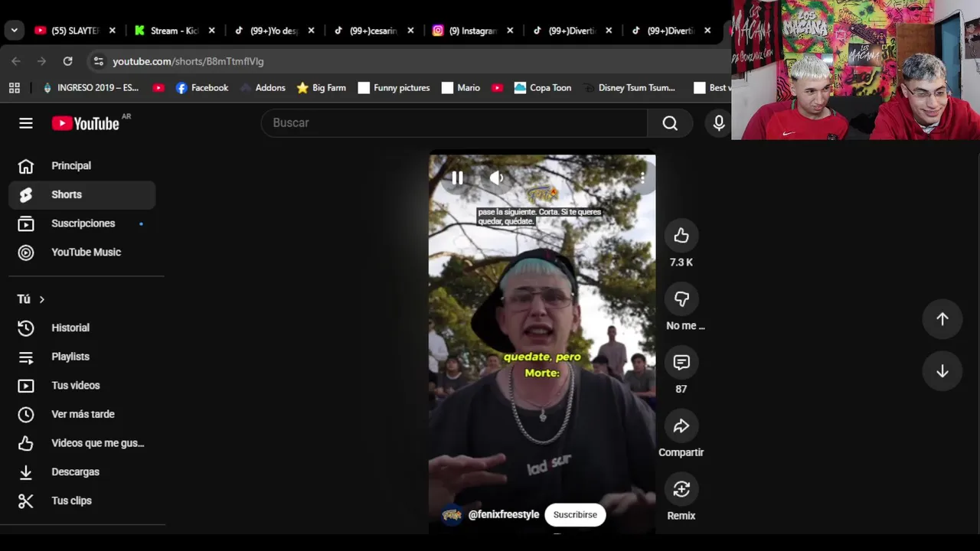Open YouTube Music in the sidebar
Screen dimensions: 980x551
tap(82, 252)
